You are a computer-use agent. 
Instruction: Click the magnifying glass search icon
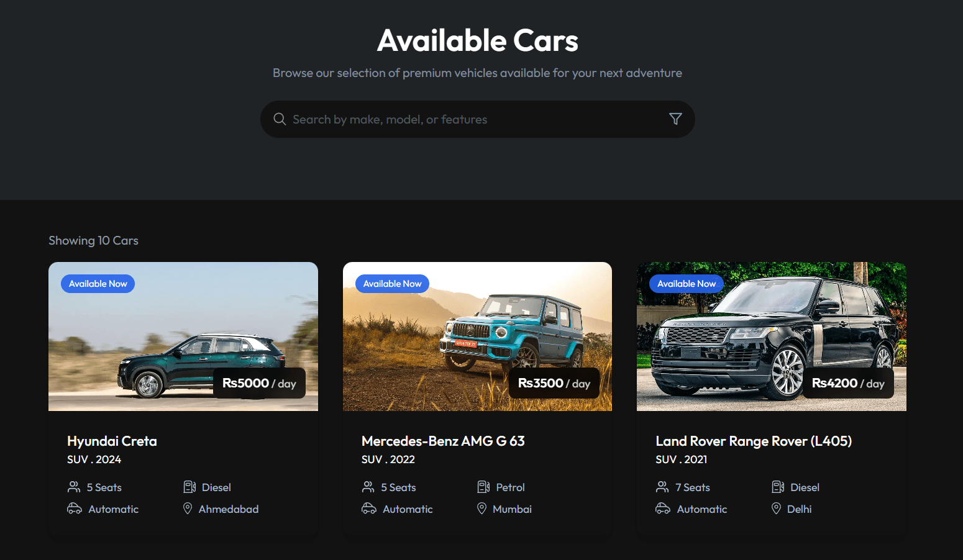pyautogui.click(x=280, y=119)
